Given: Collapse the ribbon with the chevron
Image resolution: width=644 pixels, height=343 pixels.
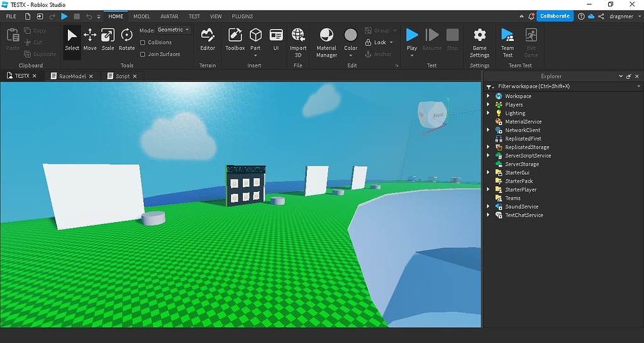Looking at the screenshot, I should (521, 16).
